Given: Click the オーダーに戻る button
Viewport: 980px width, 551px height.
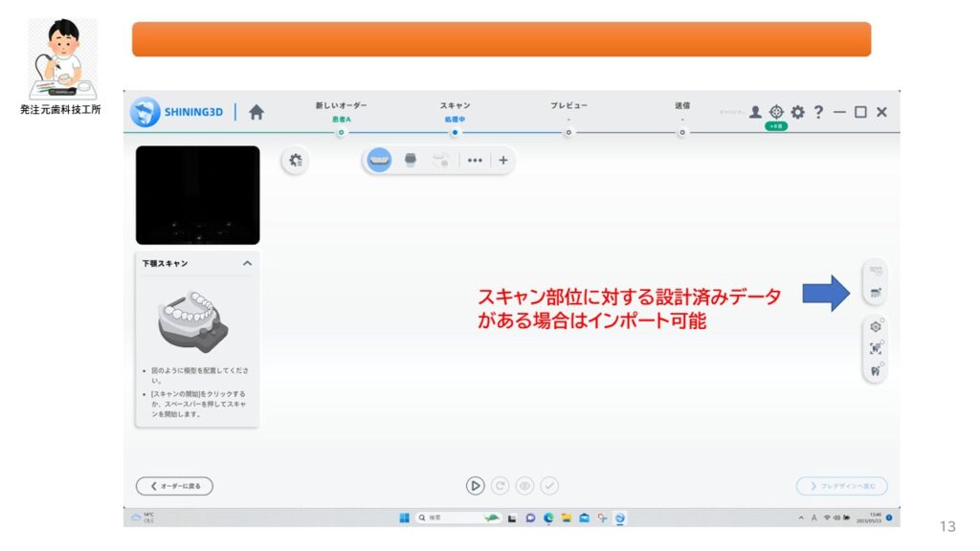Looking at the screenshot, I should (175, 486).
